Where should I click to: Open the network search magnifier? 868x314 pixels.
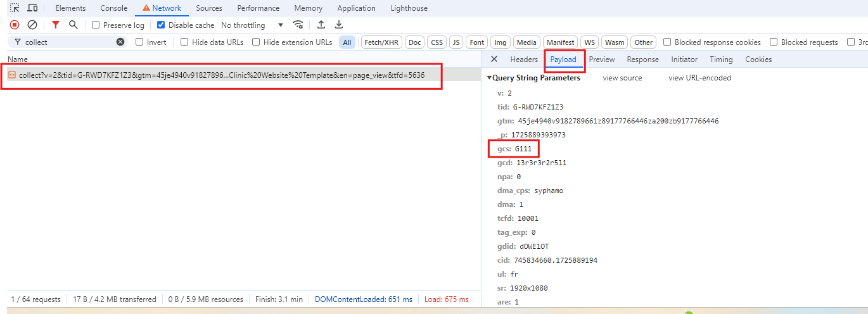tap(73, 25)
